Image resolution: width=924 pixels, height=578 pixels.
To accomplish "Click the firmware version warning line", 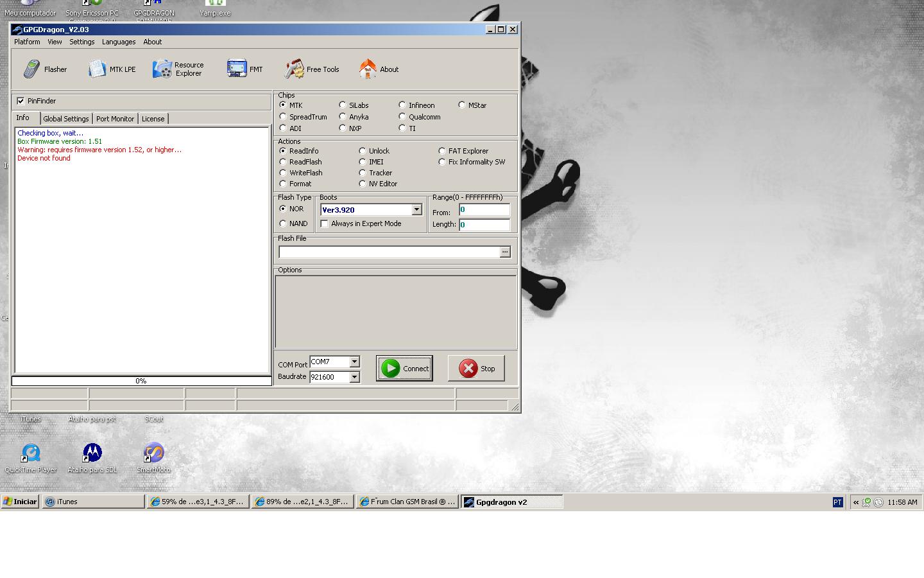I will click(x=99, y=150).
